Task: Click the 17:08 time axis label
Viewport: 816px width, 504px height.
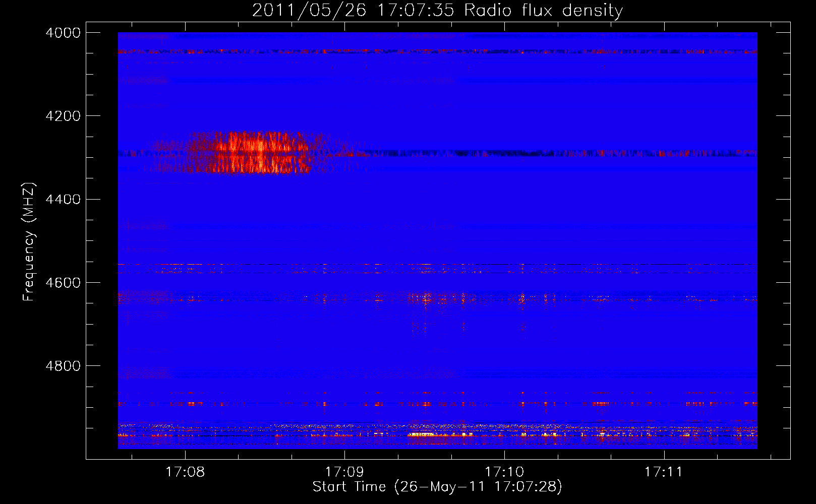Action: coord(185,472)
